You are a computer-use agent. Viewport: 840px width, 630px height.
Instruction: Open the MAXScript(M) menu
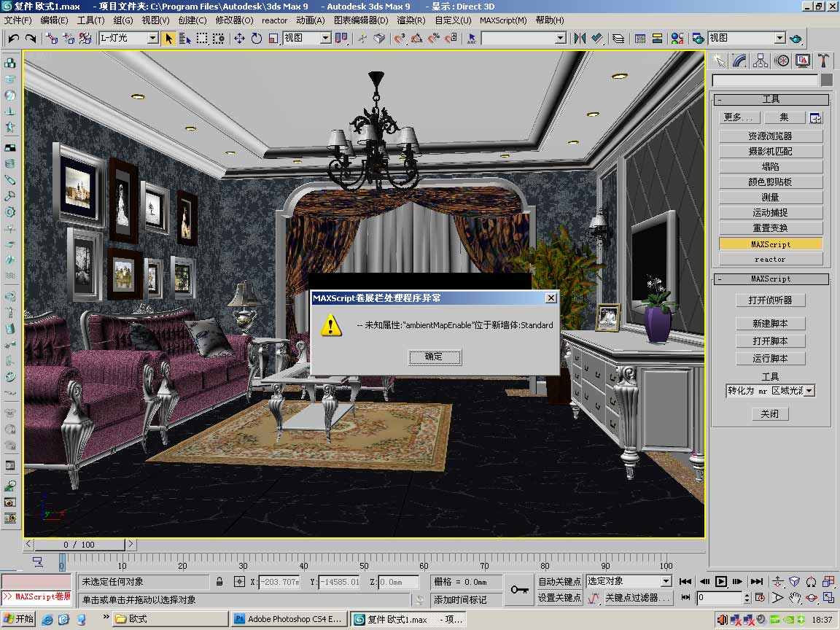[503, 20]
